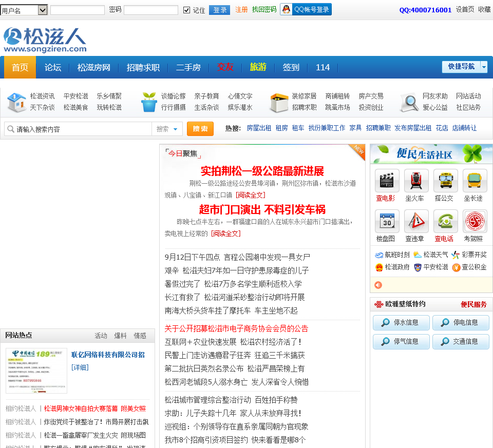Open the 查电影 movie clapper icon

click(x=387, y=181)
